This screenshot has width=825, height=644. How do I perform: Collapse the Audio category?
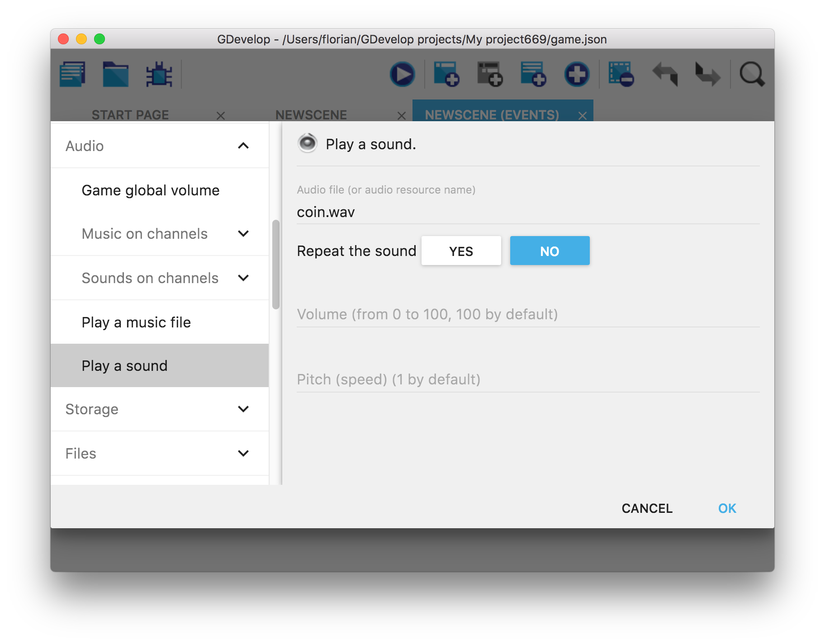pos(243,146)
